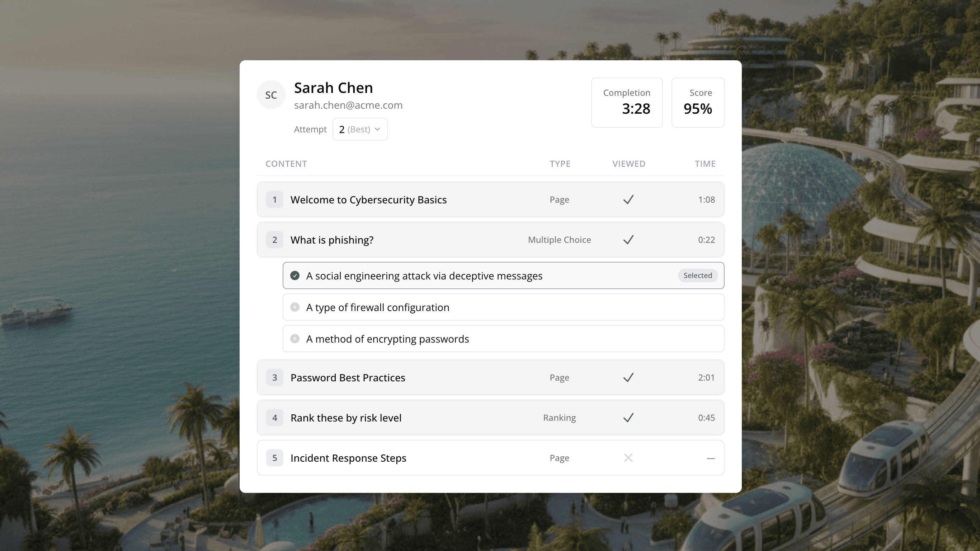
Task: Click the Completion 3:28 time display
Action: tap(627, 102)
